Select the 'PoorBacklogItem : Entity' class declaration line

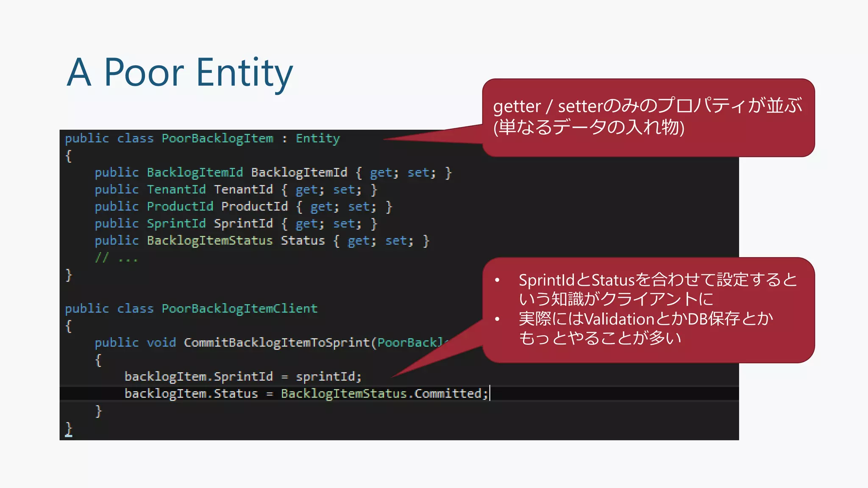coord(203,139)
